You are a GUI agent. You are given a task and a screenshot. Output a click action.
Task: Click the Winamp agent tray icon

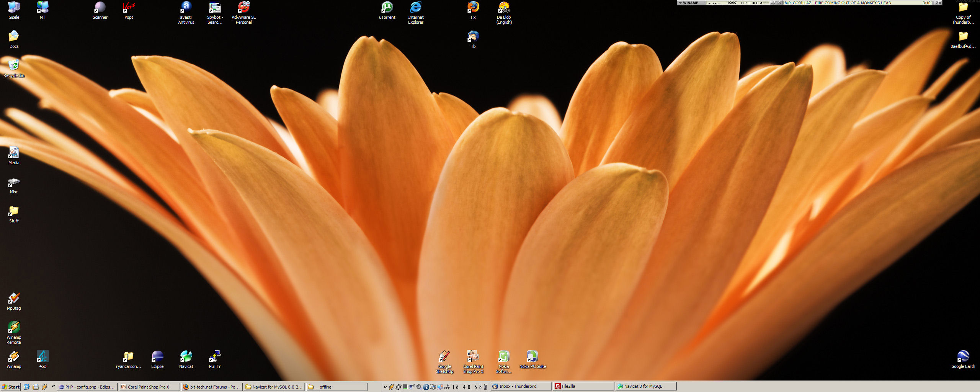[392, 387]
